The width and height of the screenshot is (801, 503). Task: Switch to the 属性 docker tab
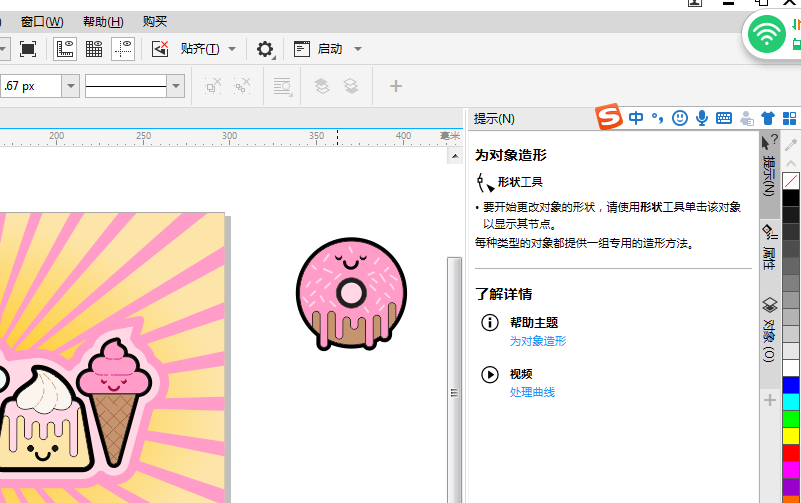coord(769,247)
